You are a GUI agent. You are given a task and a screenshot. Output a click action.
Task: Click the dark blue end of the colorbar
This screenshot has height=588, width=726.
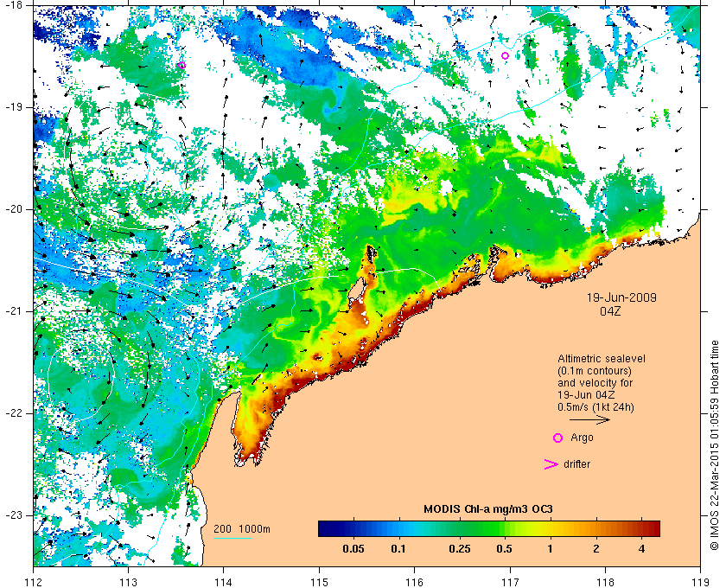326,528
